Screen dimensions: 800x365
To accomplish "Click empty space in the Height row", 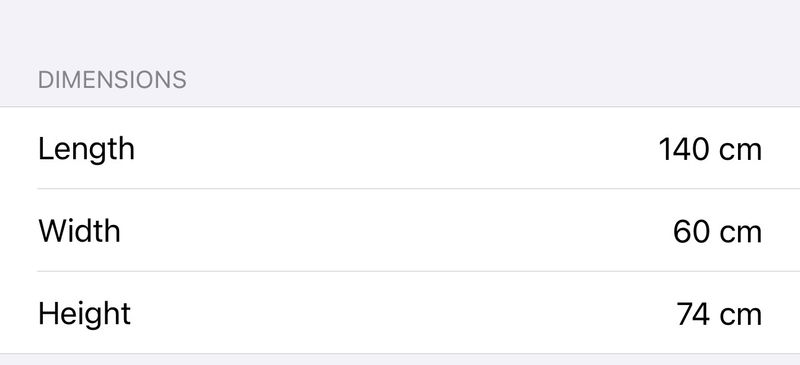I will [403, 312].
